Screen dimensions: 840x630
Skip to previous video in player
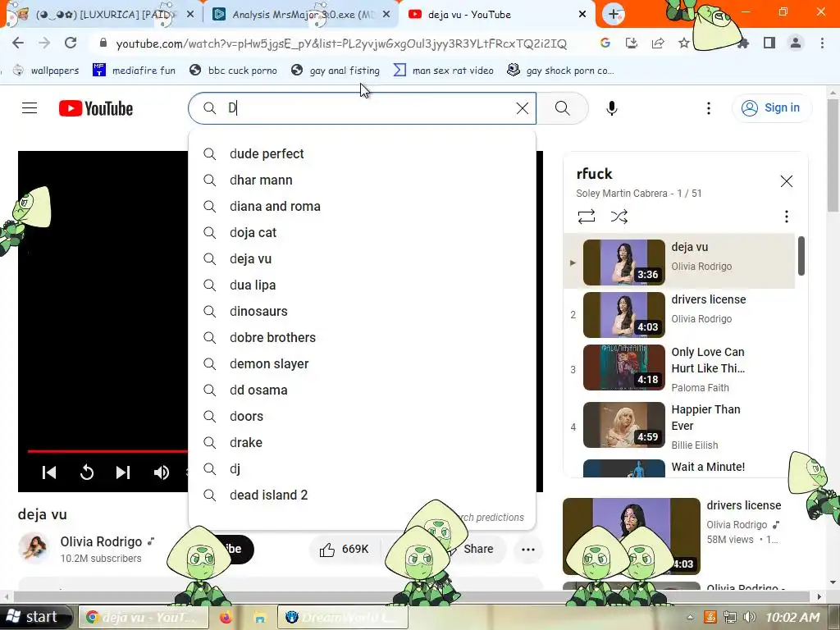pyautogui.click(x=49, y=472)
